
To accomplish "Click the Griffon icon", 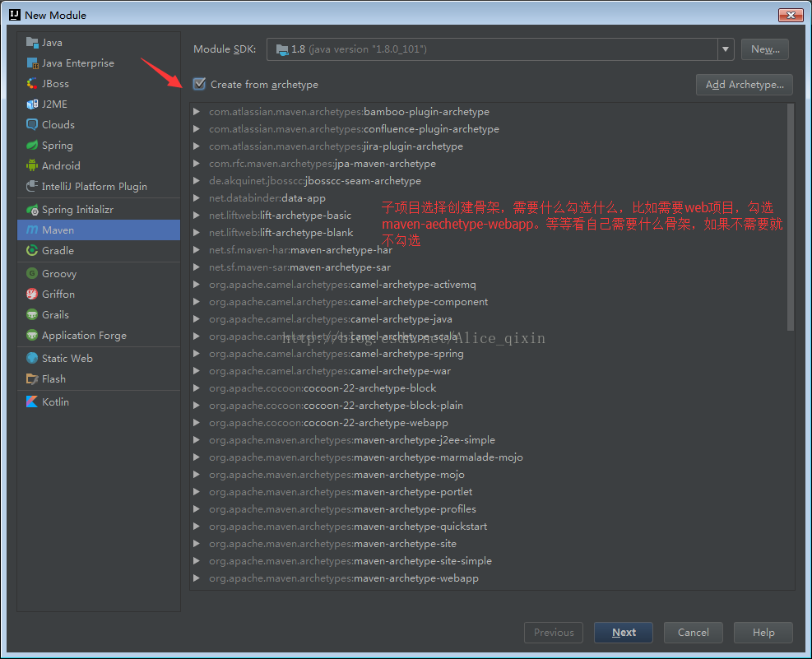I will click(x=32, y=294).
